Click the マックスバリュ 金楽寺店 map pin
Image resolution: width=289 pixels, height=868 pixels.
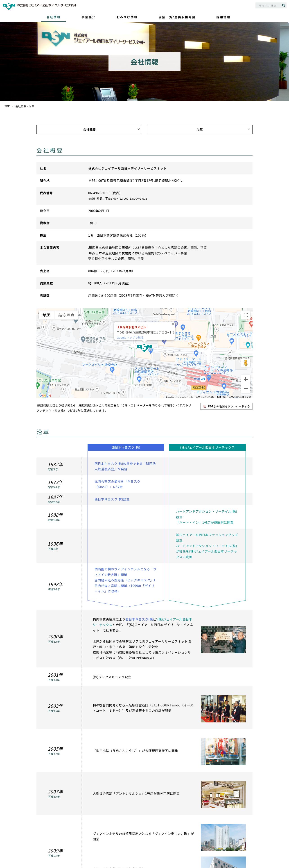point(112,370)
